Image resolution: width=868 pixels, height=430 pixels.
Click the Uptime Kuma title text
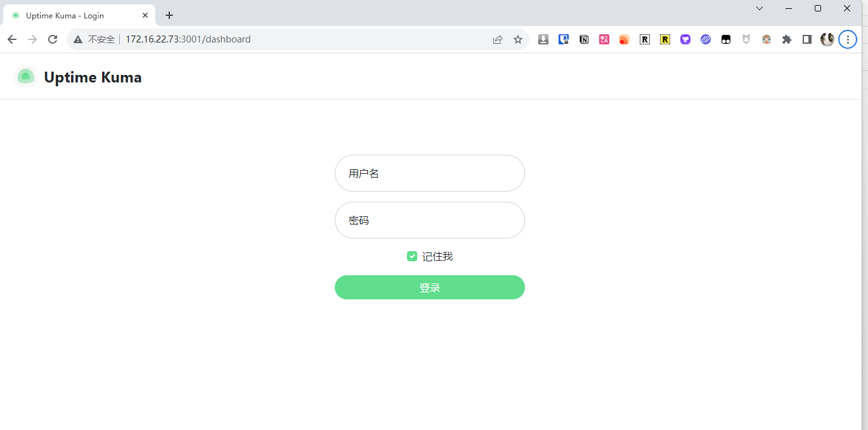(x=93, y=77)
